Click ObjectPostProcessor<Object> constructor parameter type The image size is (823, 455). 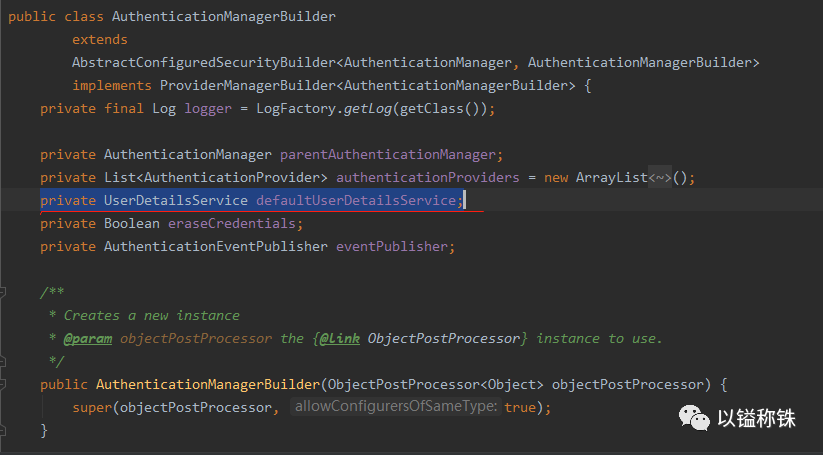pyautogui.click(x=436, y=385)
